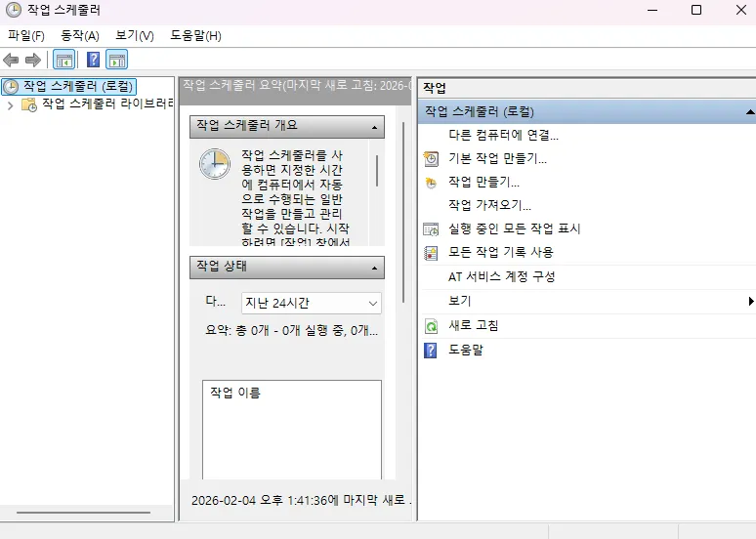The image size is (756, 539).
Task: Click the 작업 스케줄러 요약 header bar
Action: [295, 90]
